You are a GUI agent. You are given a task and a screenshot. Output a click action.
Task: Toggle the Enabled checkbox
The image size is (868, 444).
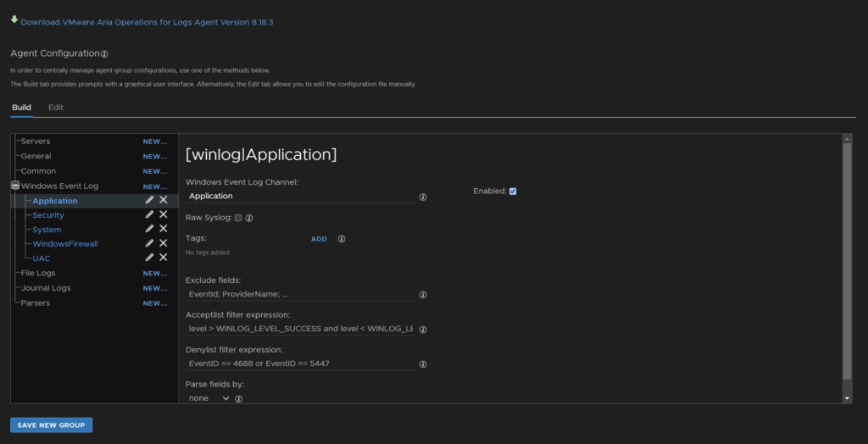tap(513, 191)
